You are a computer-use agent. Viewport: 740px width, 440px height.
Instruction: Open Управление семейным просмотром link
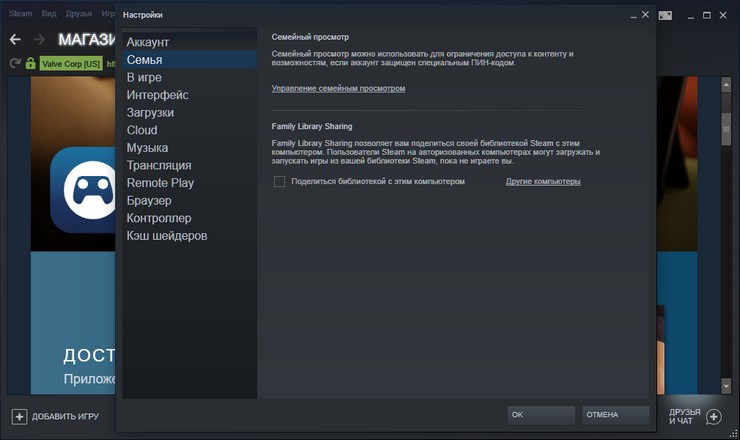338,88
